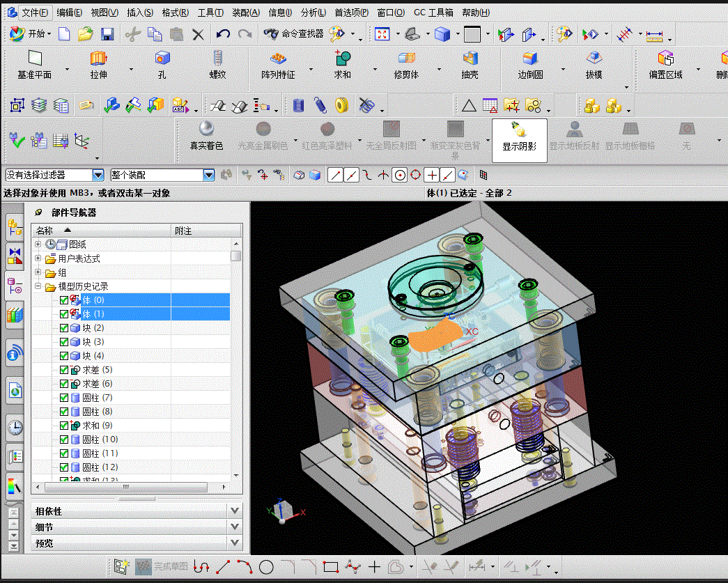
Task: Open the 阵列特征 pattern feature tool
Action: (x=278, y=65)
